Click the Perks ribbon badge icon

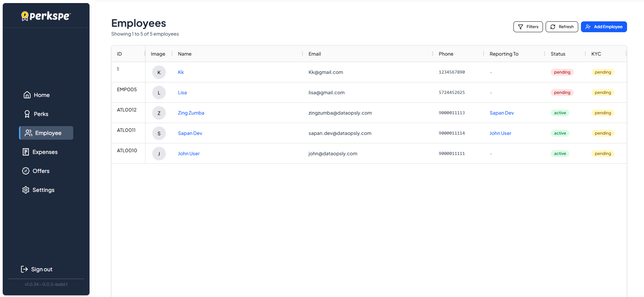tap(27, 114)
